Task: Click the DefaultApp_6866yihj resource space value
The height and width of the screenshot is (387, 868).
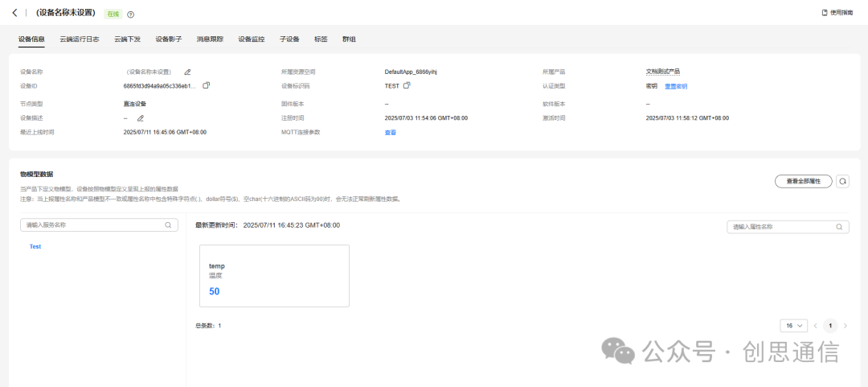Action: [x=411, y=72]
